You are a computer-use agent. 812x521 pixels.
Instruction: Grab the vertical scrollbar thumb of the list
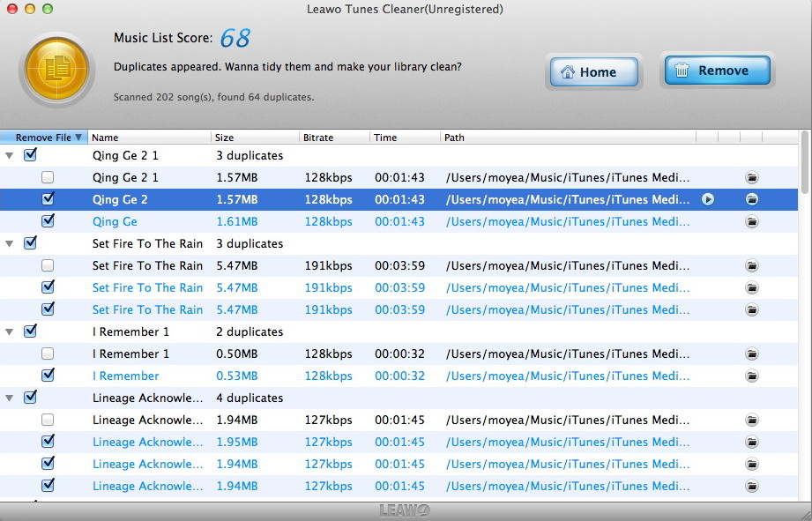[806, 161]
